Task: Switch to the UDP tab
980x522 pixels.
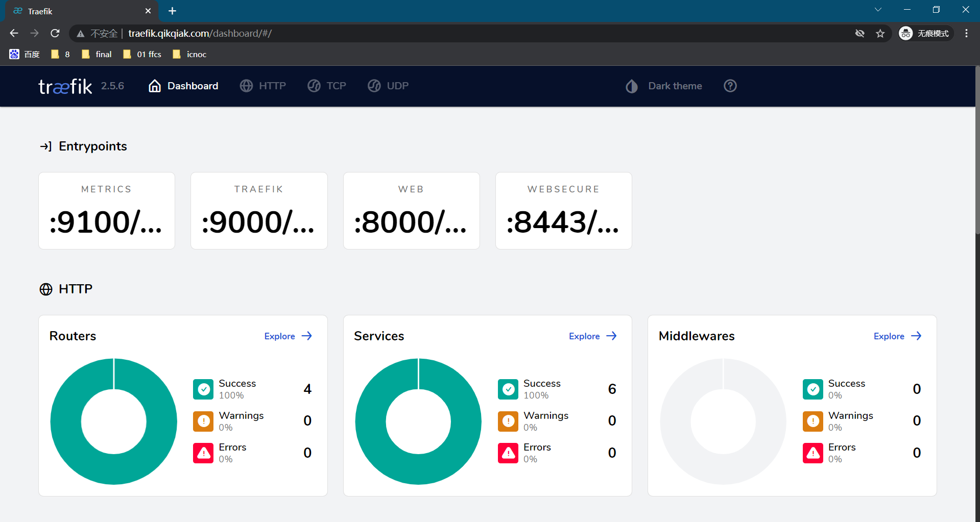Action: point(388,86)
